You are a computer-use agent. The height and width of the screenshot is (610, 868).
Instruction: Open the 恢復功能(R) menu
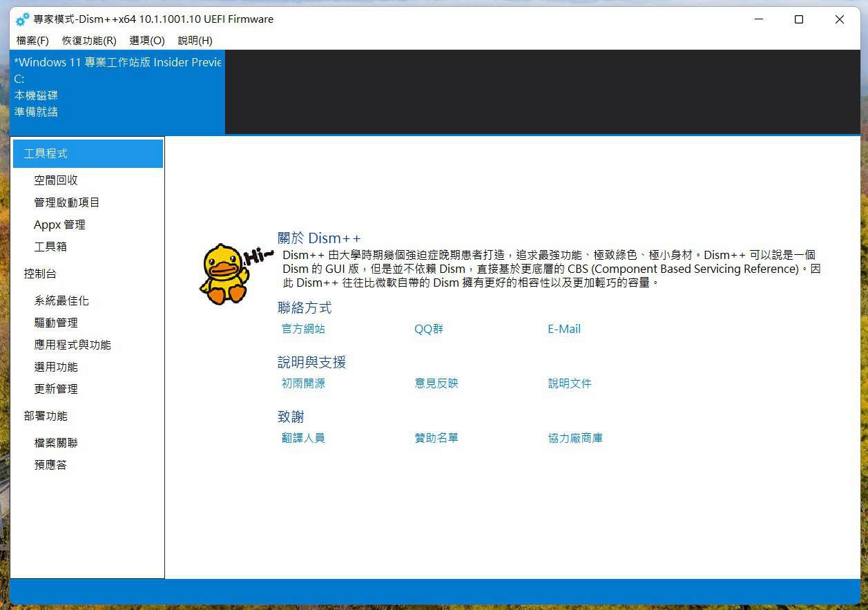pyautogui.click(x=89, y=40)
